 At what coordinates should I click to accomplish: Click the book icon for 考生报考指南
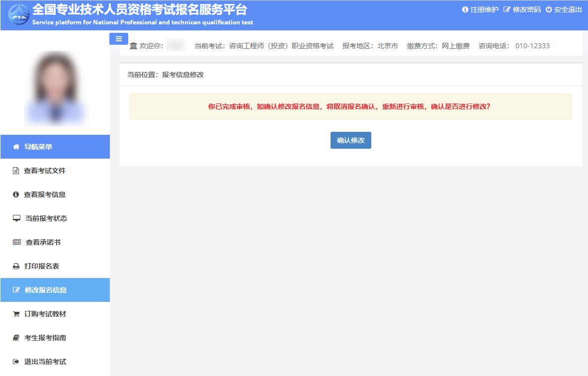point(16,338)
